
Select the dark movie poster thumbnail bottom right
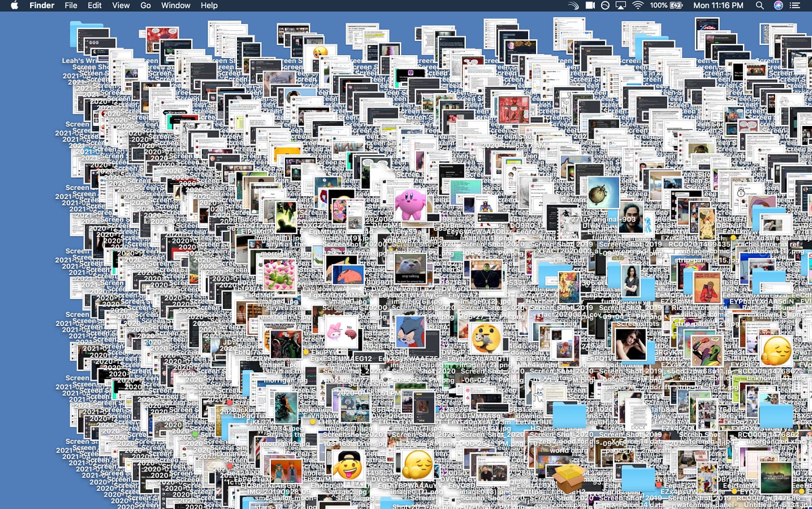(x=776, y=478)
